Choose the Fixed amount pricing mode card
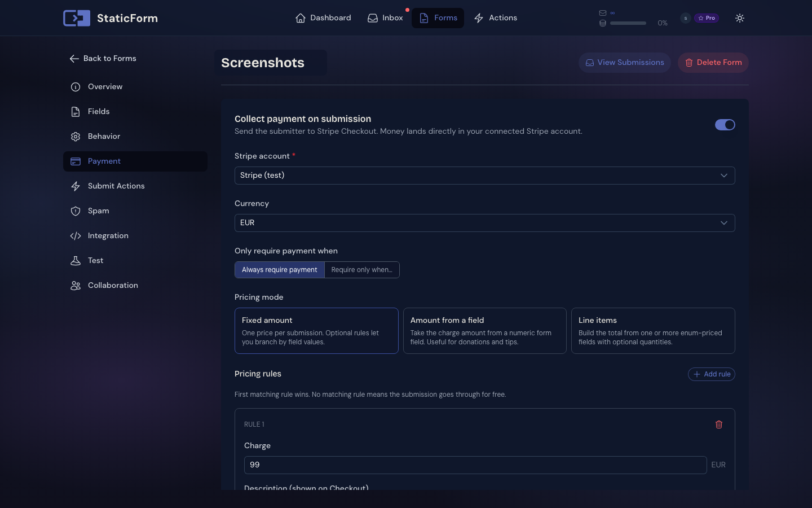The width and height of the screenshot is (812, 508). pyautogui.click(x=316, y=331)
